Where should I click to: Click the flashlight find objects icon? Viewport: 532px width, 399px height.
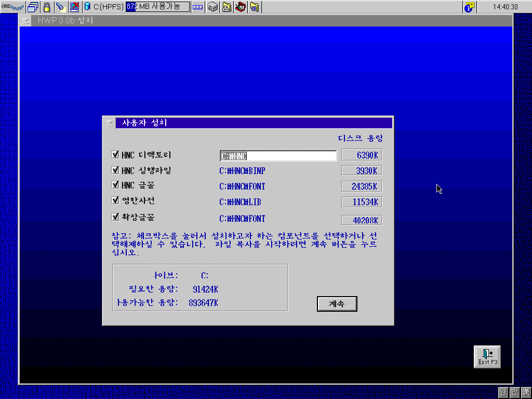[x=61, y=7]
